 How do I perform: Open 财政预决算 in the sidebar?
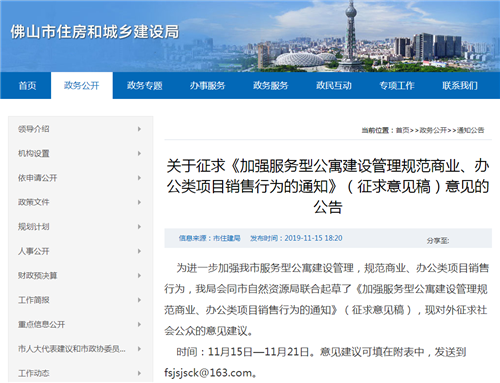tap(38, 275)
